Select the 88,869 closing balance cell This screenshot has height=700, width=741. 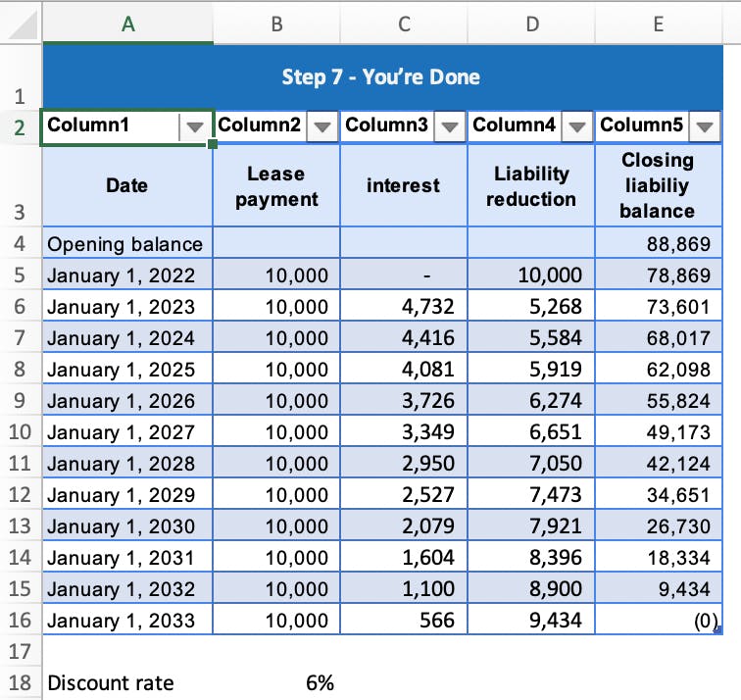[x=657, y=244]
